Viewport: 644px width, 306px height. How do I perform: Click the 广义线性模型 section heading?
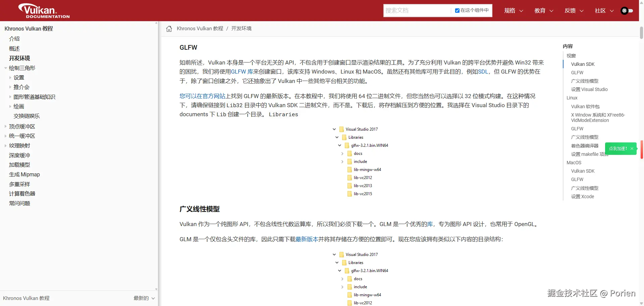[200, 209]
